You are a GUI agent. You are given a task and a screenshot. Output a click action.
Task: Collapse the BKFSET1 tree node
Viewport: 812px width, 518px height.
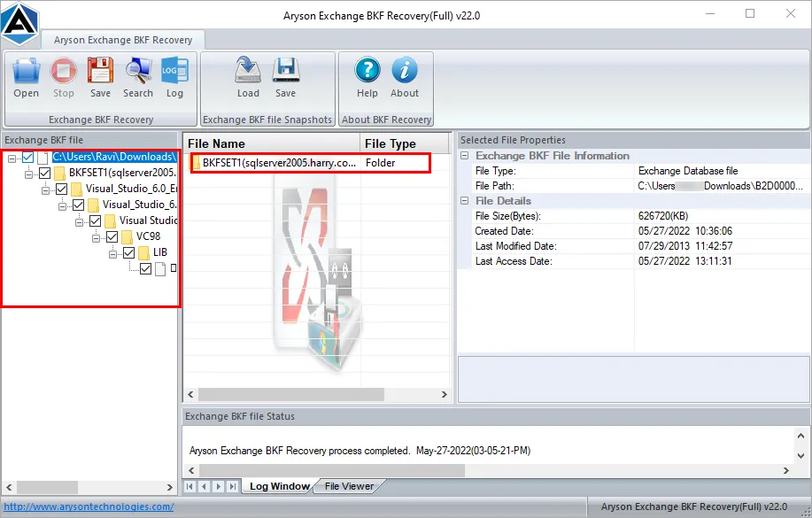(x=30, y=173)
